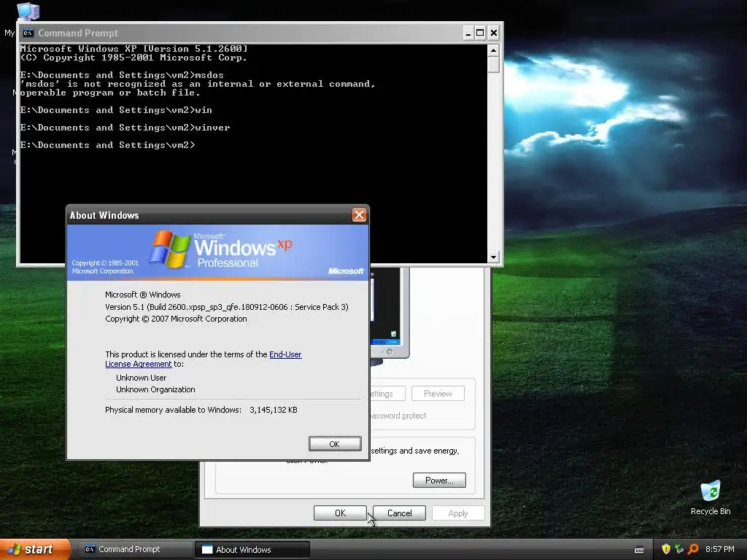The image size is (747, 560).
Task: Click the 'Unknown User' text
Action: [x=141, y=378]
